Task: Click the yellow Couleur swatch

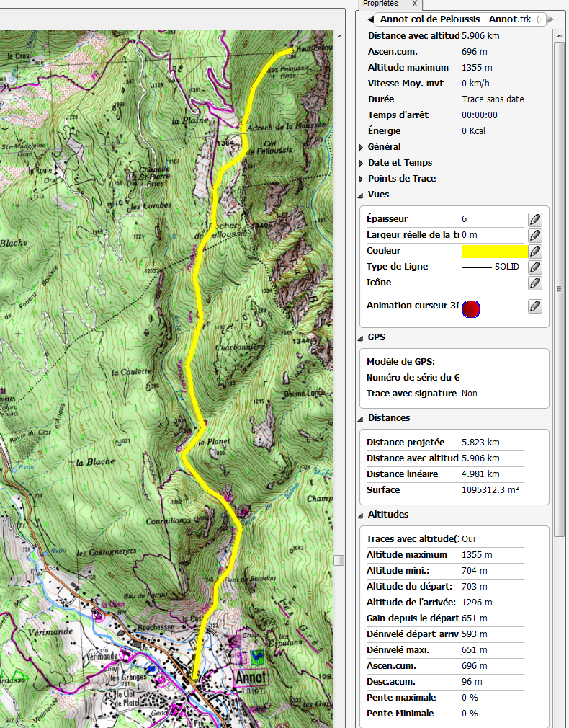Action: (x=493, y=251)
